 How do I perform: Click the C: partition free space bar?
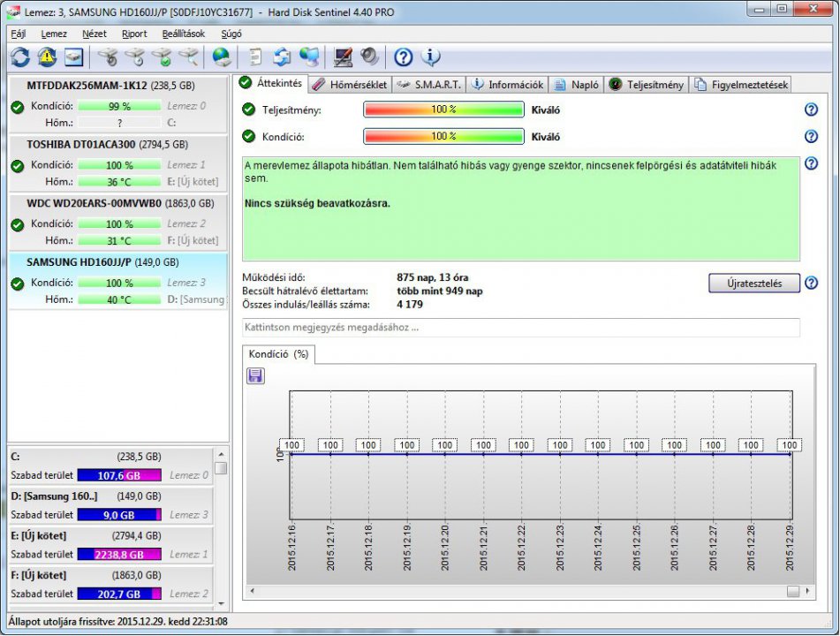coord(119,475)
